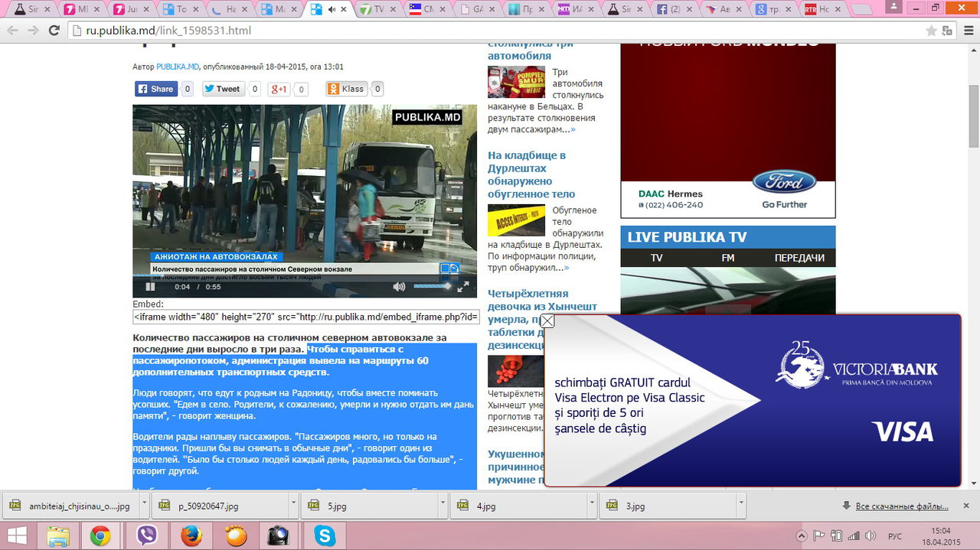Open Windows Start menu
The image size is (980, 550).
(x=17, y=535)
